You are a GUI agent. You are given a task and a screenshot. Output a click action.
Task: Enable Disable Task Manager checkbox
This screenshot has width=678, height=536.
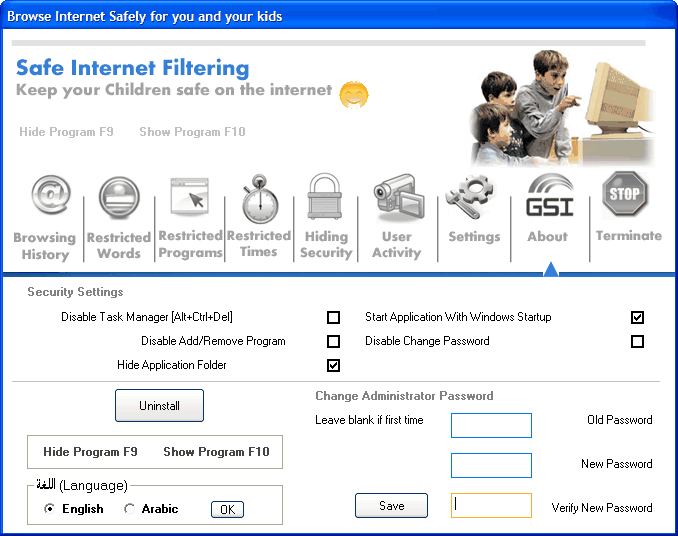coord(333,317)
